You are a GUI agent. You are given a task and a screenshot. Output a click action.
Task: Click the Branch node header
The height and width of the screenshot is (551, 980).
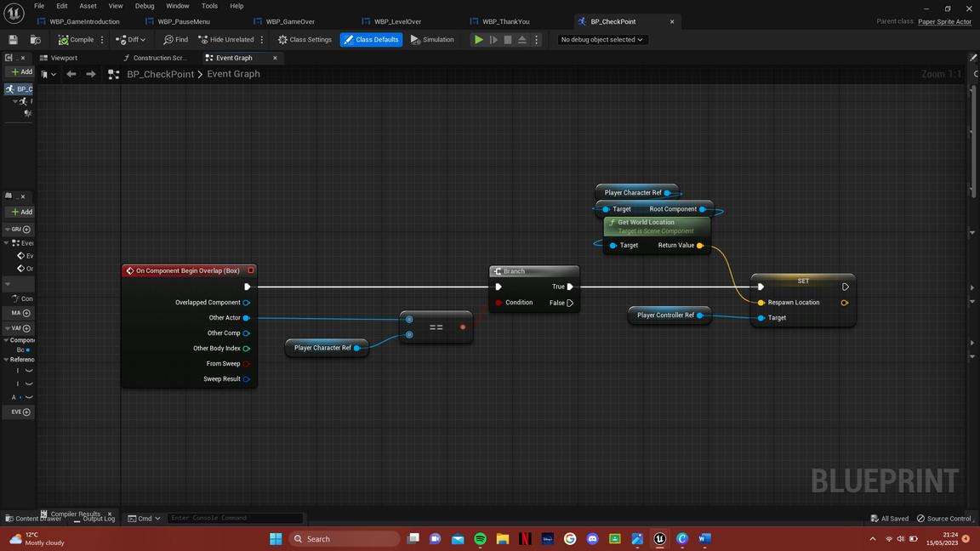click(x=534, y=271)
